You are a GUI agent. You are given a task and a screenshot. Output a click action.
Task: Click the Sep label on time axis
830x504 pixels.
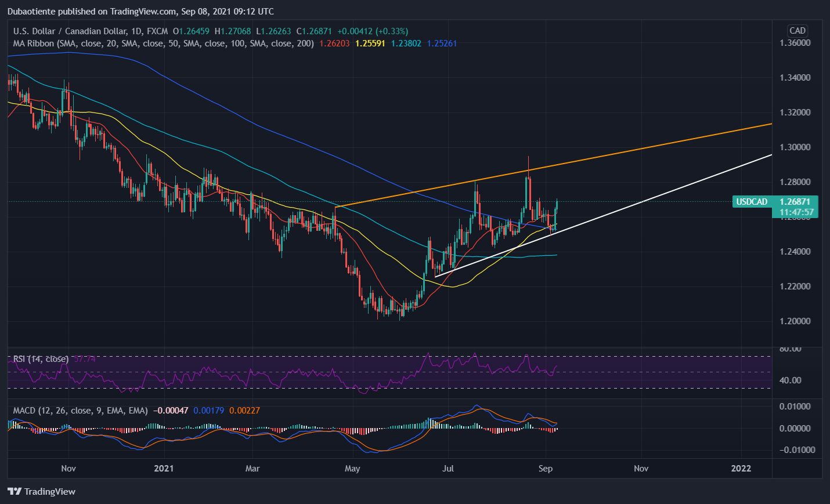546,469
